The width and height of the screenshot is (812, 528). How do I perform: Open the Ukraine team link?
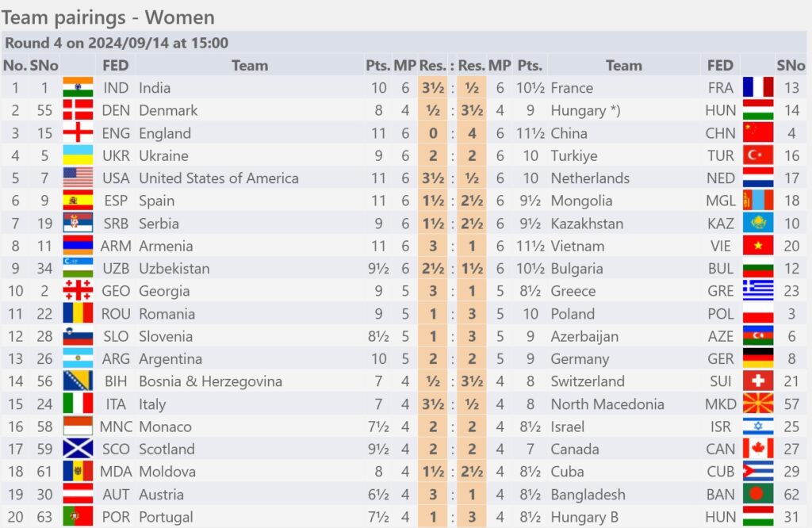pos(163,156)
